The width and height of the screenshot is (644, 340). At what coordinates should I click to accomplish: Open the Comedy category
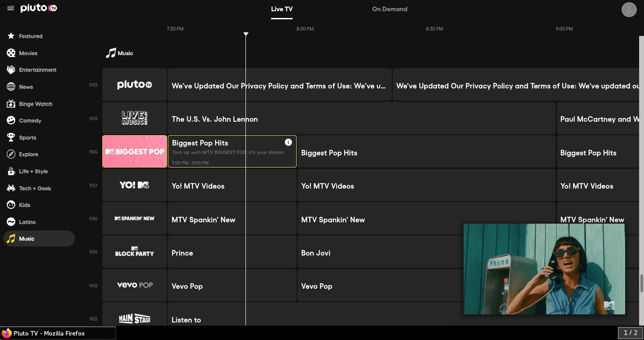(x=30, y=120)
